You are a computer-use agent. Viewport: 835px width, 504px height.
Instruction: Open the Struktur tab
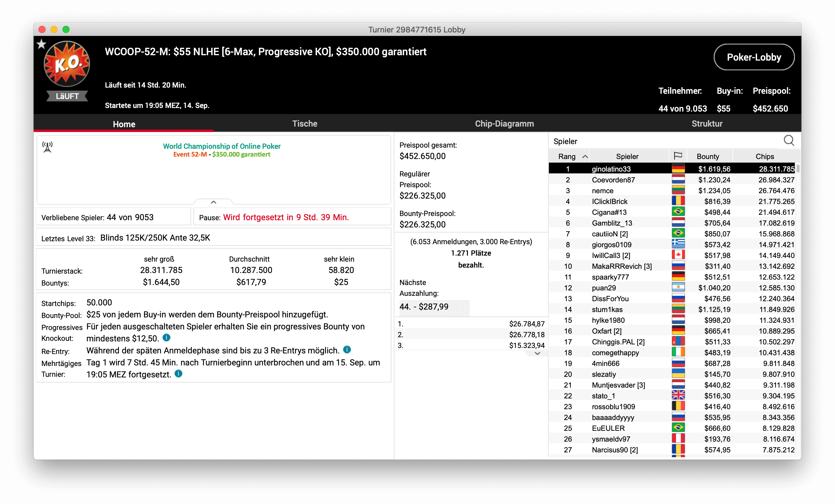tap(707, 124)
